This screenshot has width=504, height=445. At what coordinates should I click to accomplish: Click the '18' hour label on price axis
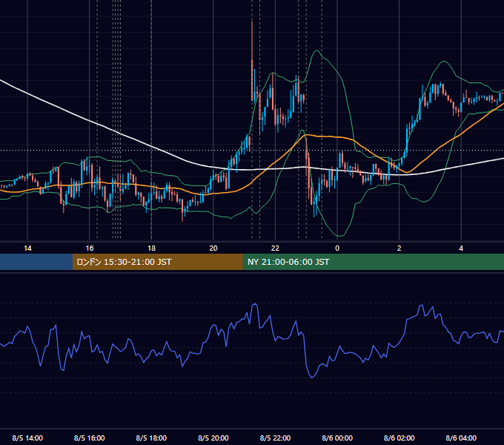151,248
